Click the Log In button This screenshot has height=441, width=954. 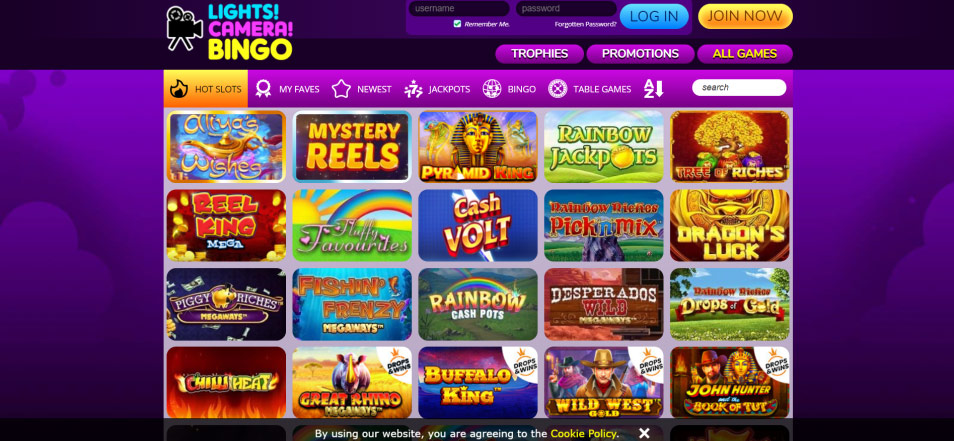coord(654,16)
